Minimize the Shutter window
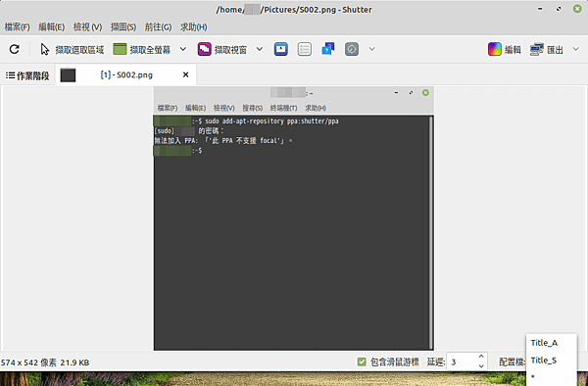 pos(540,9)
